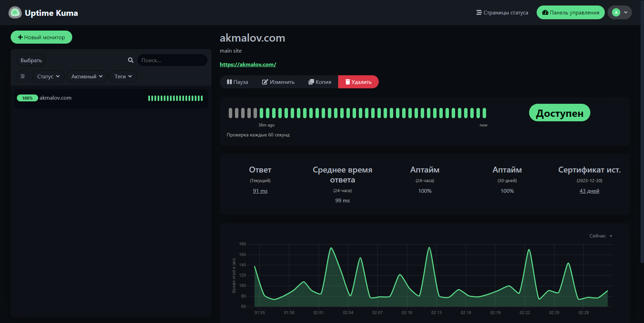The height and width of the screenshot is (323, 644).
Task: Expand the Статус filter dropdown
Action: pos(49,76)
